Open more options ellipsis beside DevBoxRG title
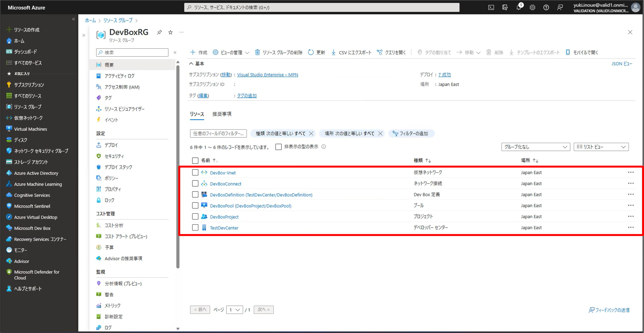 181,32
